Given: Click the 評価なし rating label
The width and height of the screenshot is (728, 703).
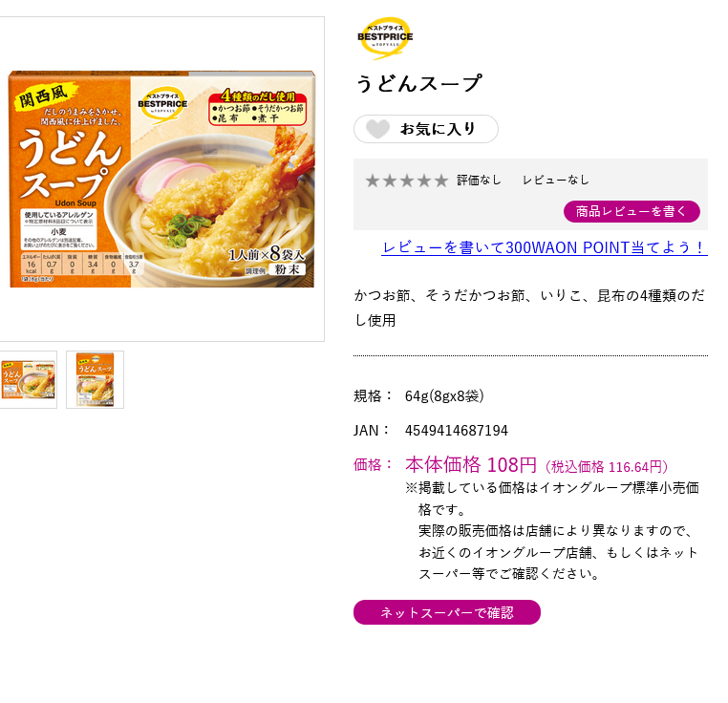Looking at the screenshot, I should tap(479, 180).
